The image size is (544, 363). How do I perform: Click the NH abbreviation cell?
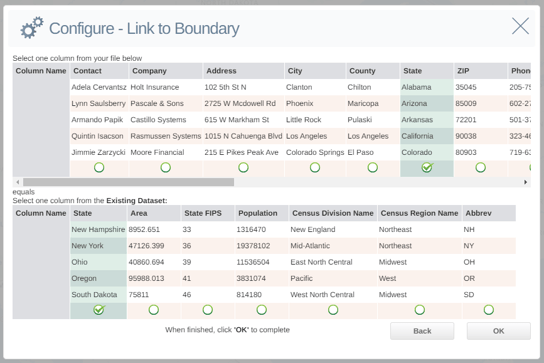489,229
